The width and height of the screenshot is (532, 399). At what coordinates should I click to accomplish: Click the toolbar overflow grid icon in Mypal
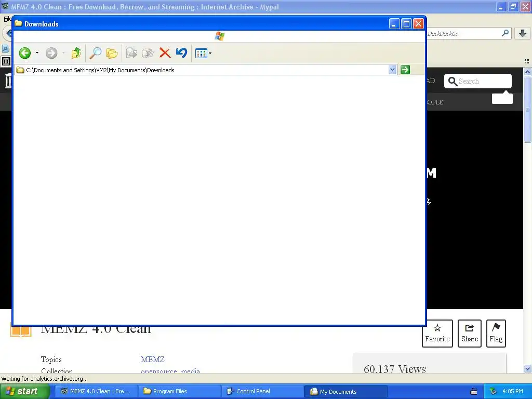527,61
